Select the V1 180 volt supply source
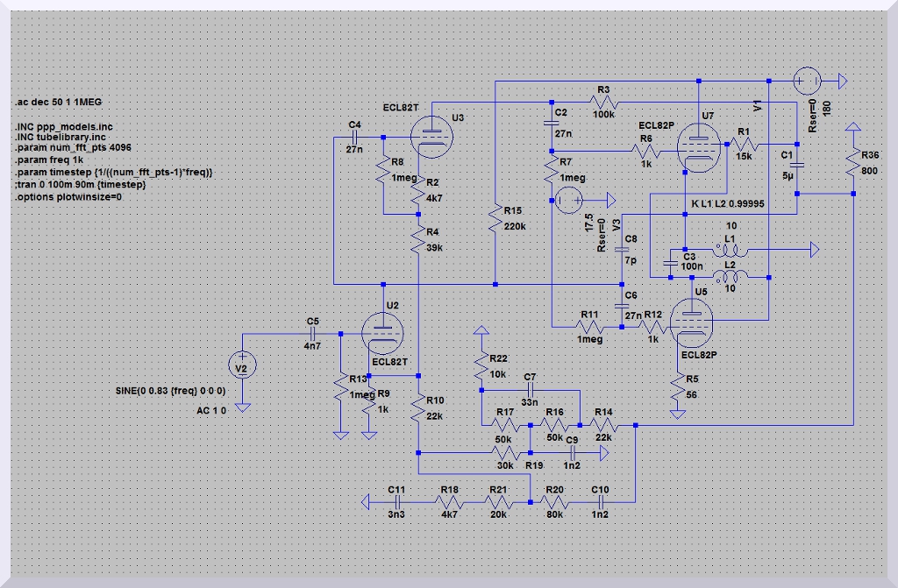 pos(806,81)
